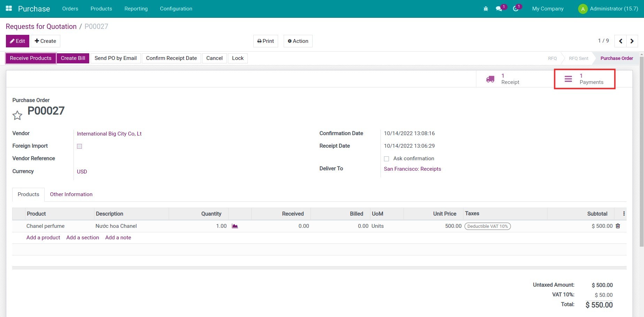The image size is (644, 317).
Task: Switch to the Other Information tab
Action: (71, 194)
